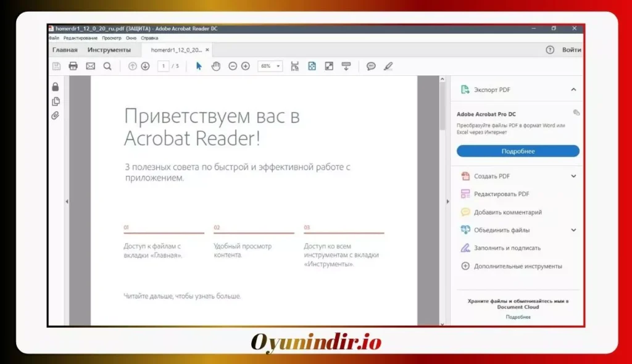Open the Редактирование menu
The image size is (632, 364).
[80, 38]
